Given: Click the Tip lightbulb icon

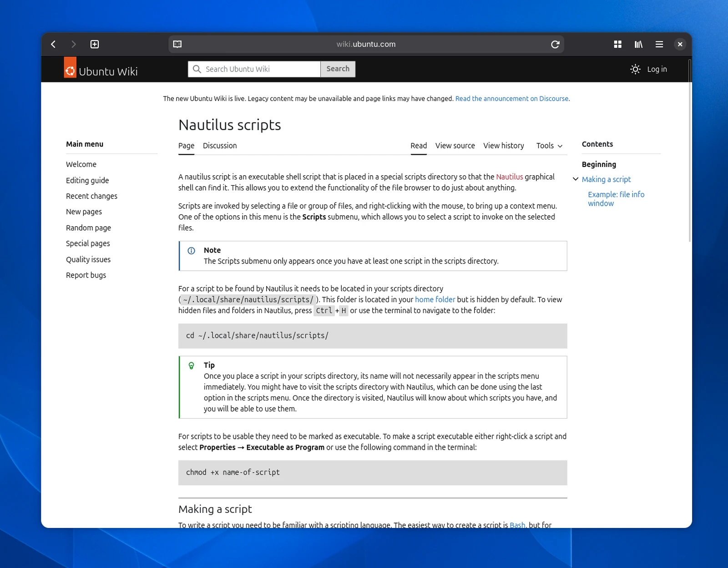Looking at the screenshot, I should click(x=192, y=365).
